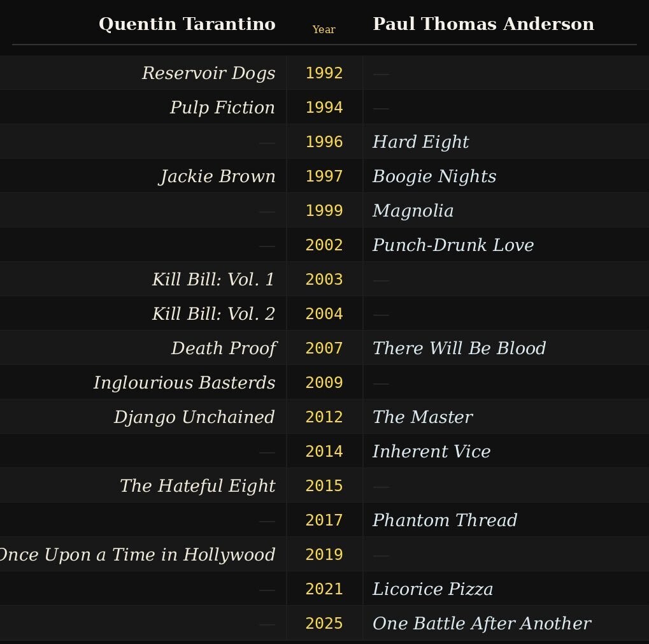The image size is (649, 644).
Task: Select the Reservoir Dogs film title
Action: (x=208, y=73)
